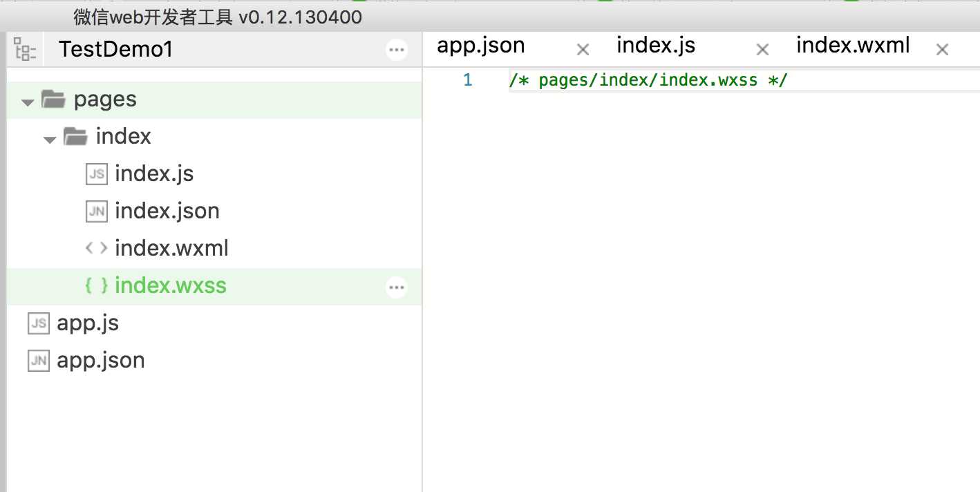Click the pages folder icon
The image size is (980, 492).
coord(54,99)
